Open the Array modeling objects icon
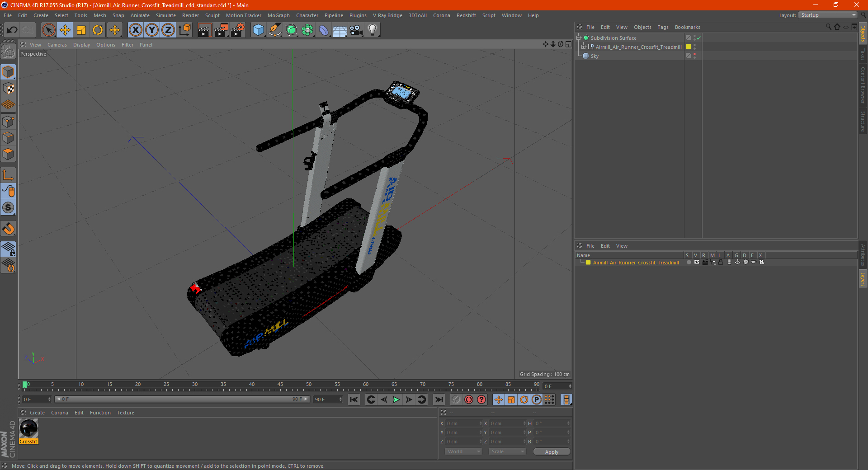 pyautogui.click(x=307, y=30)
